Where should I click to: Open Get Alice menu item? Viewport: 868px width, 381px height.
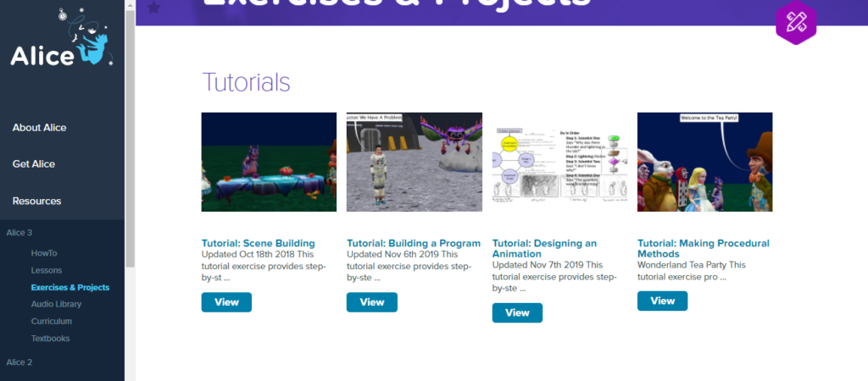point(34,164)
